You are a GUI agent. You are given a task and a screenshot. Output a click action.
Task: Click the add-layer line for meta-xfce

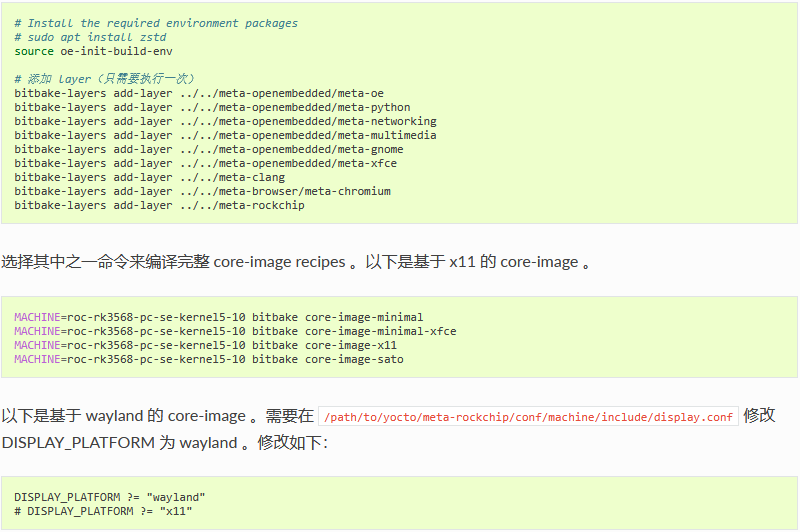206,163
